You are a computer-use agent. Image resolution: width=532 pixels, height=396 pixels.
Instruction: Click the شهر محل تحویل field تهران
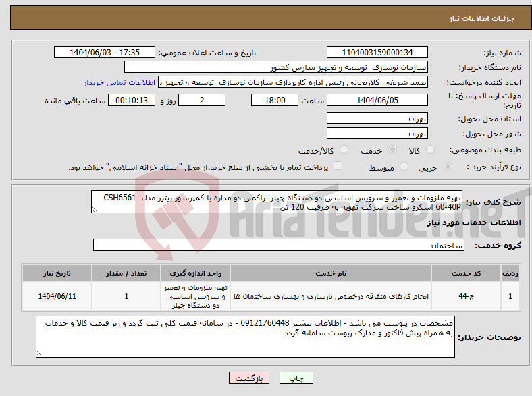click(x=377, y=133)
